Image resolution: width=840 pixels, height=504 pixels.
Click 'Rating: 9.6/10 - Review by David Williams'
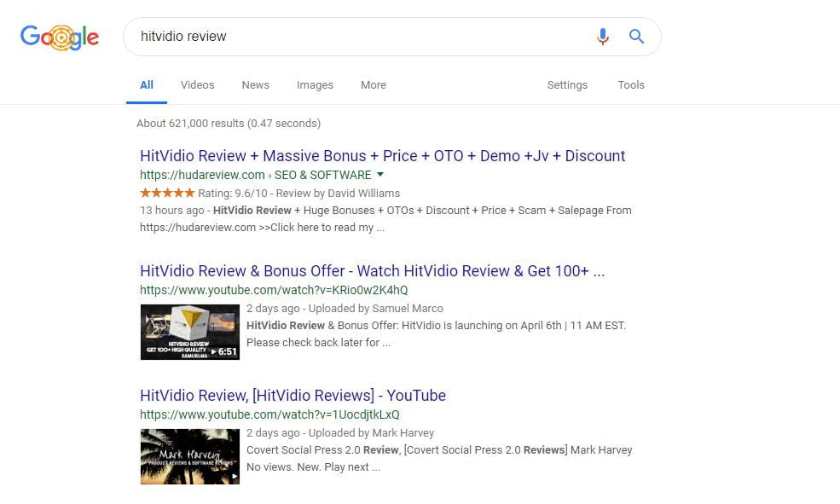299,194
